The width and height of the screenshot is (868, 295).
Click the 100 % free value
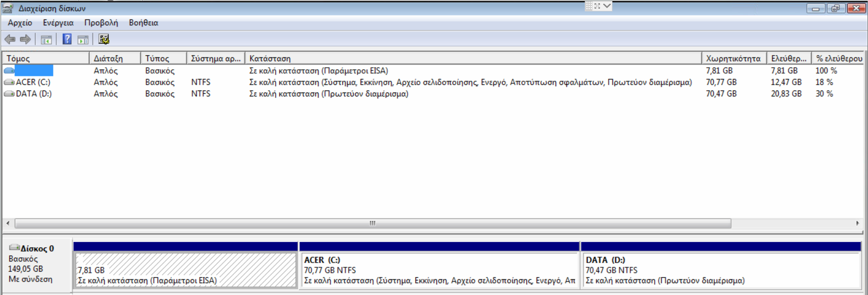coord(826,70)
